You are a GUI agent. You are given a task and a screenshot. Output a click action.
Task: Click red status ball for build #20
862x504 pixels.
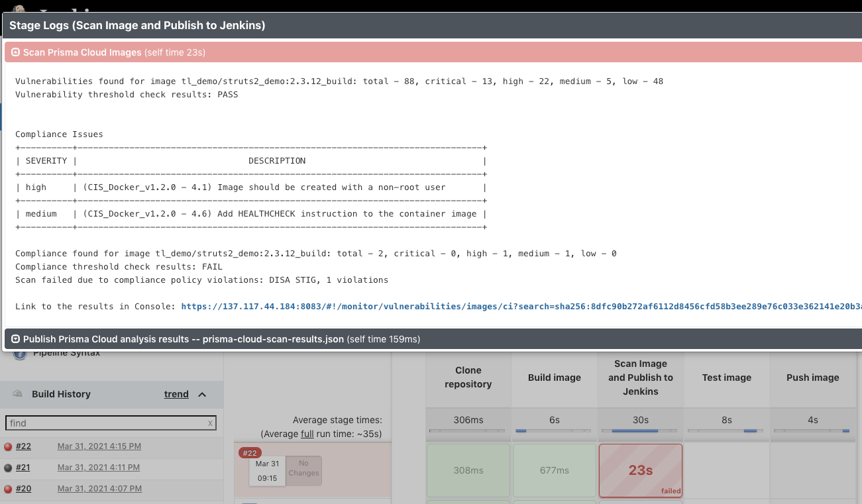(x=8, y=489)
